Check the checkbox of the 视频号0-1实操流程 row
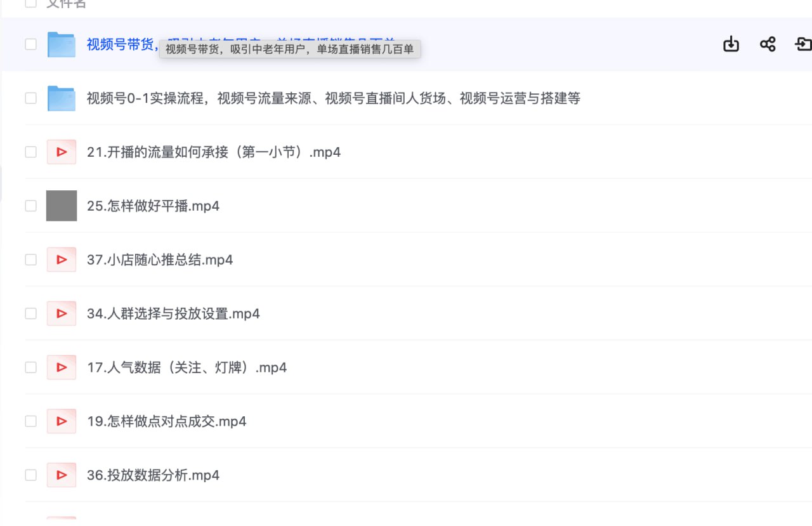The width and height of the screenshot is (812, 526). point(30,98)
